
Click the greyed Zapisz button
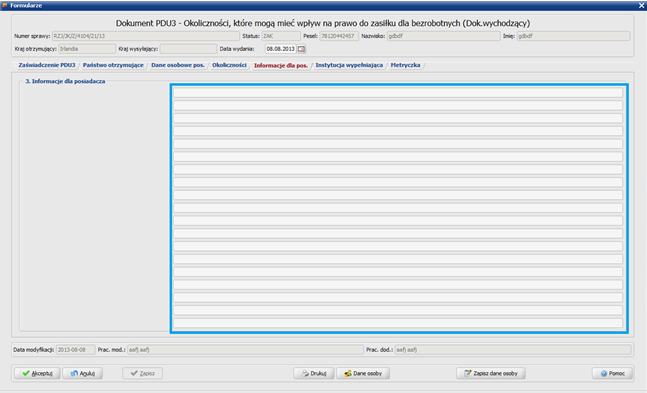(142, 373)
